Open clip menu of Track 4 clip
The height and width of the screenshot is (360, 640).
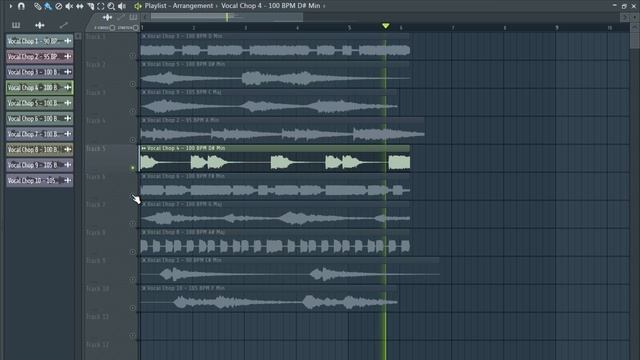pos(144,120)
